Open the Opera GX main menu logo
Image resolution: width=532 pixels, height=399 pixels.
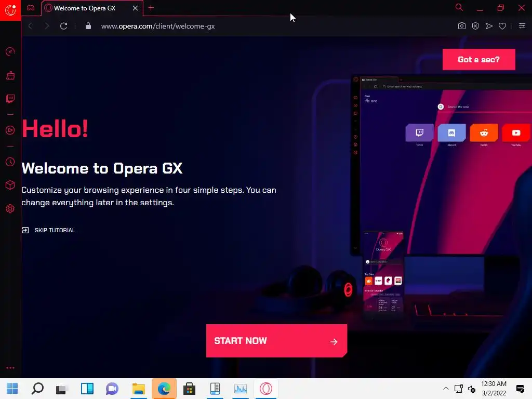point(10,10)
